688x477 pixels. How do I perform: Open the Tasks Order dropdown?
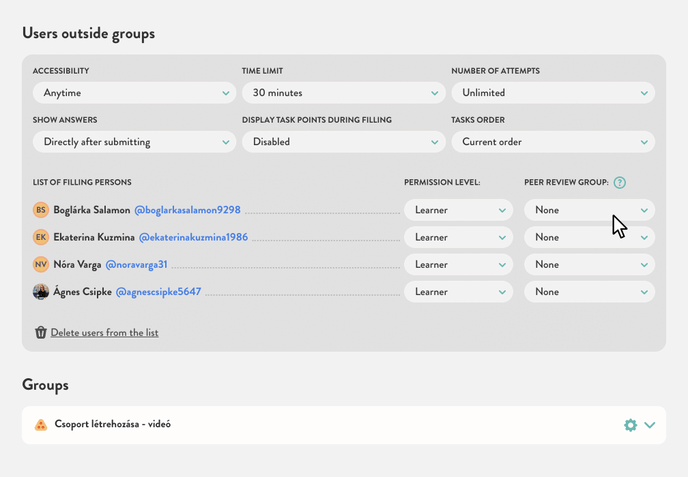(553, 142)
